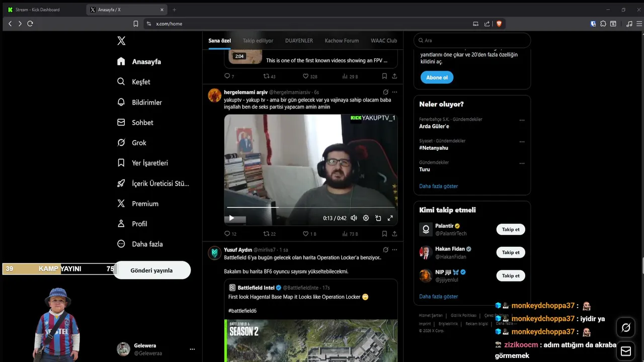
Task: Follow NIP jiji with Takip et
Action: pyautogui.click(x=511, y=276)
